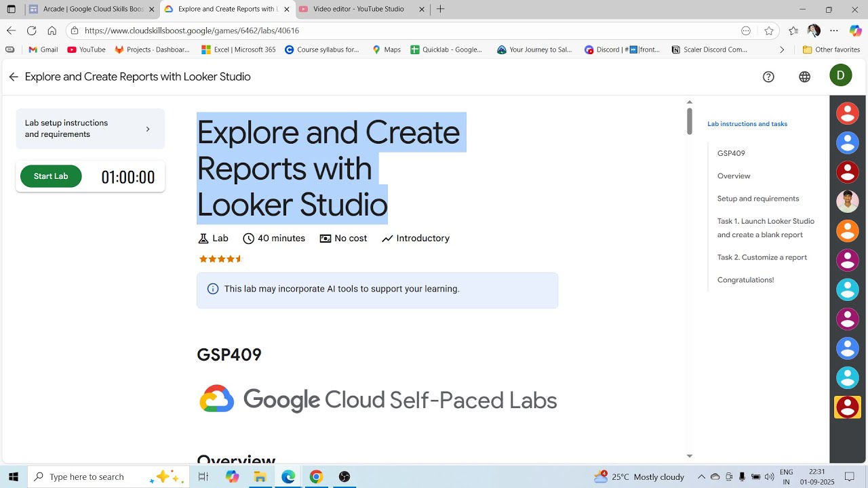Open a new tab with plus button
This screenshot has width=868, height=488.
[x=441, y=9]
